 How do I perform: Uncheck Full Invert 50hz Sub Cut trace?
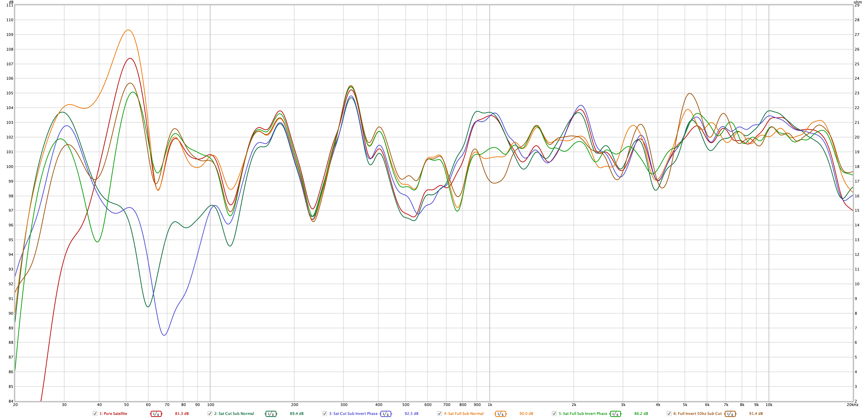pyautogui.click(x=669, y=414)
